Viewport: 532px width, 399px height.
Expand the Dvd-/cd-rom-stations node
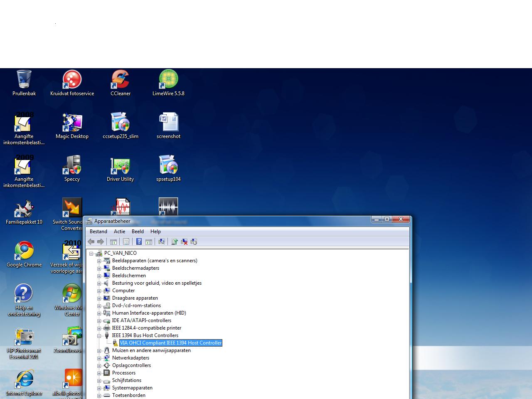tap(99, 305)
